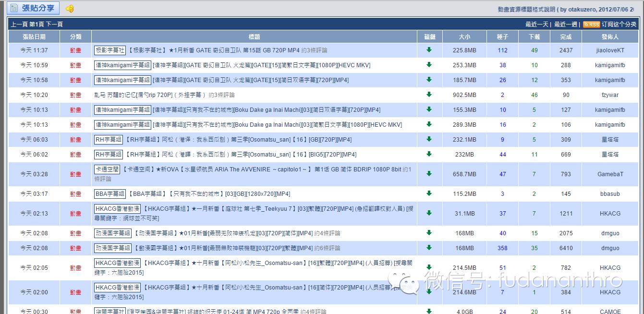Image resolution: width=644 pixels, height=314 pixels.
Task: Click 極影字幕社 team tag
Action: [x=110, y=50]
